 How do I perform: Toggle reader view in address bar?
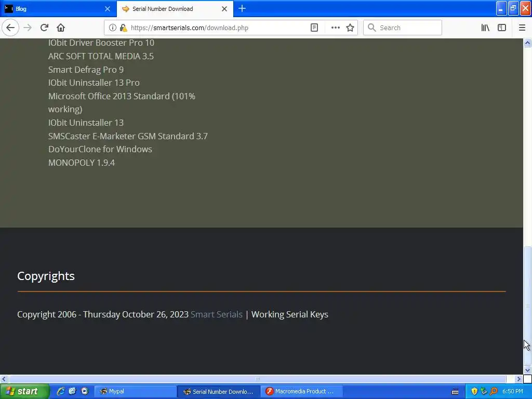point(314,28)
